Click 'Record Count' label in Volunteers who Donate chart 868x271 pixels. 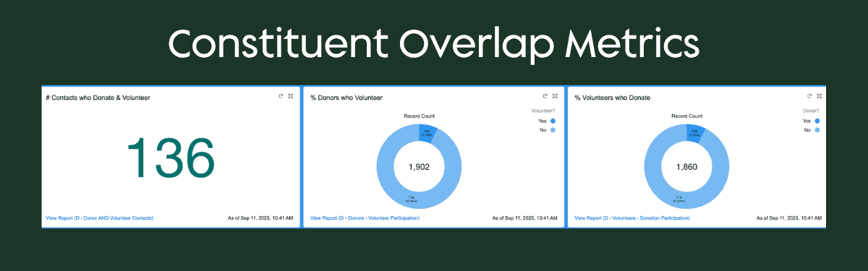click(x=686, y=116)
